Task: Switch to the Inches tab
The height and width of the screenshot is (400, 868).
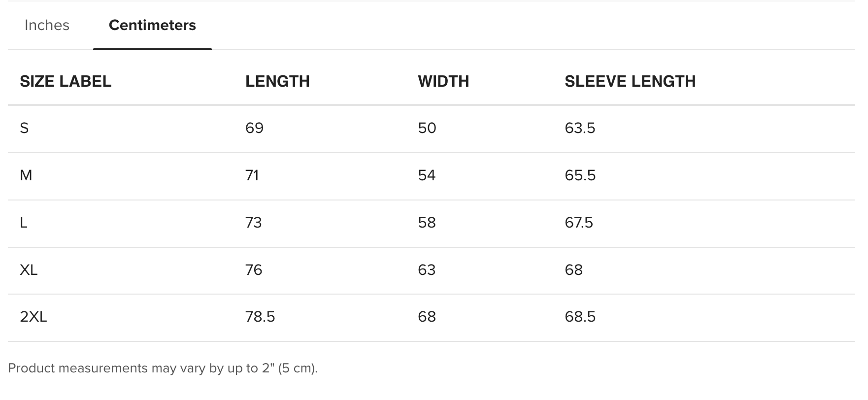Action: click(47, 25)
